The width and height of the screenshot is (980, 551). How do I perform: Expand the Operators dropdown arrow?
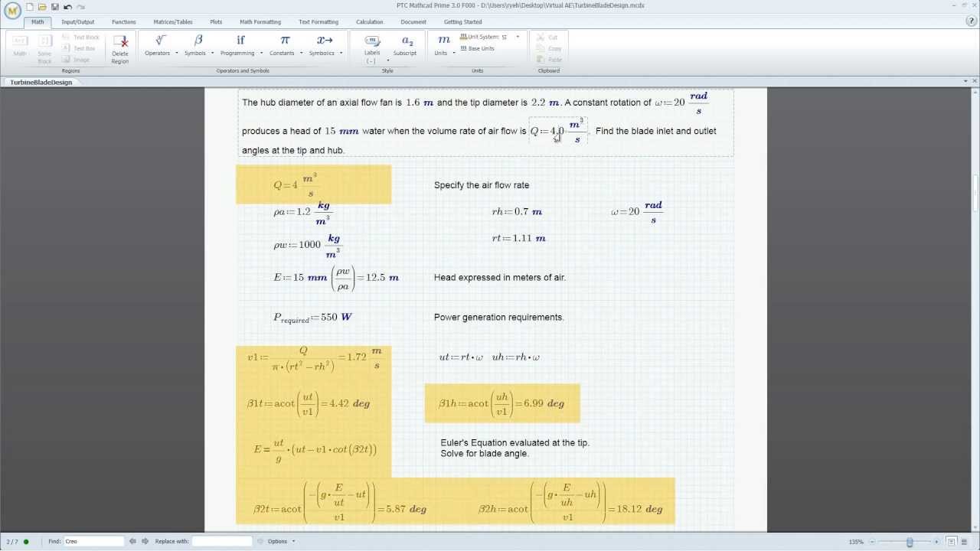[176, 53]
